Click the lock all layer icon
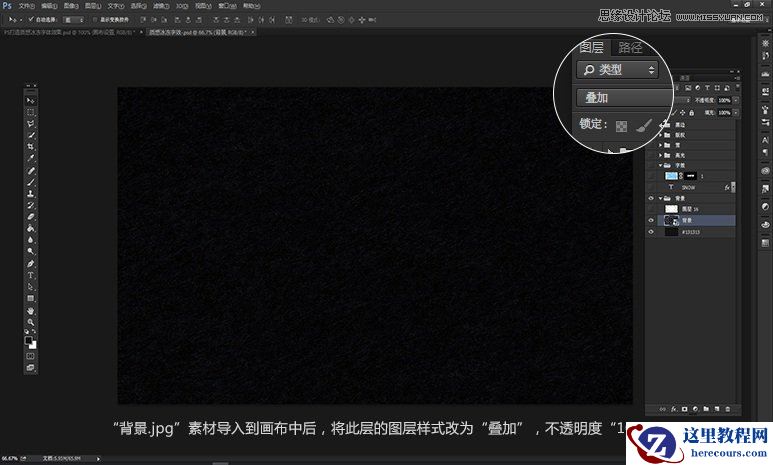This screenshot has width=773, height=465. coord(692,113)
